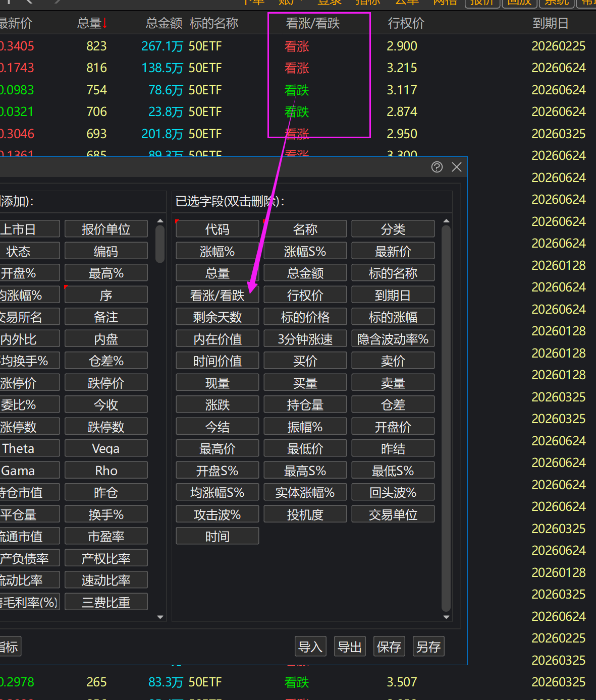
Task: Select the 看涨/看跌 selected field
Action: pos(217,295)
